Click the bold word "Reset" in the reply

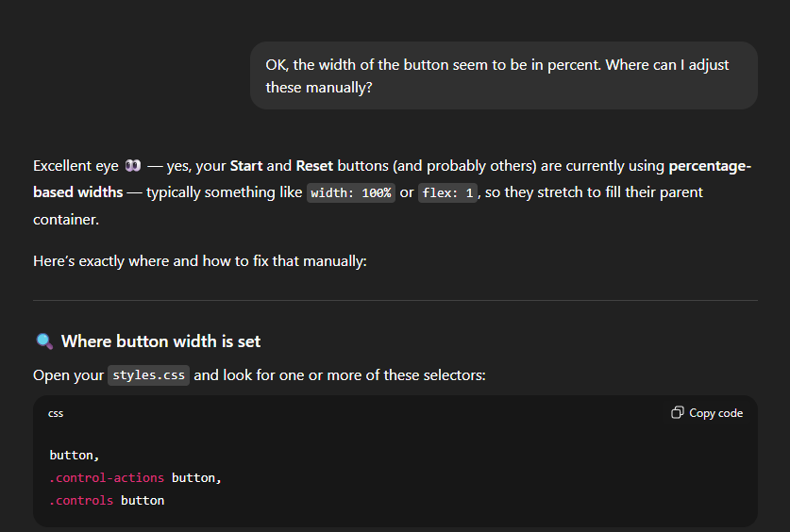tap(314, 166)
